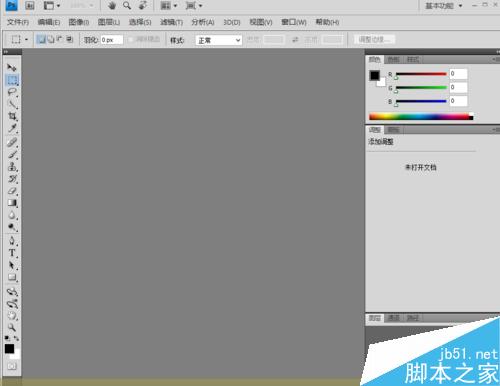The height and width of the screenshot is (386, 500).
Task: Click the Rotate View tool in the application bar
Action: pos(143,5)
